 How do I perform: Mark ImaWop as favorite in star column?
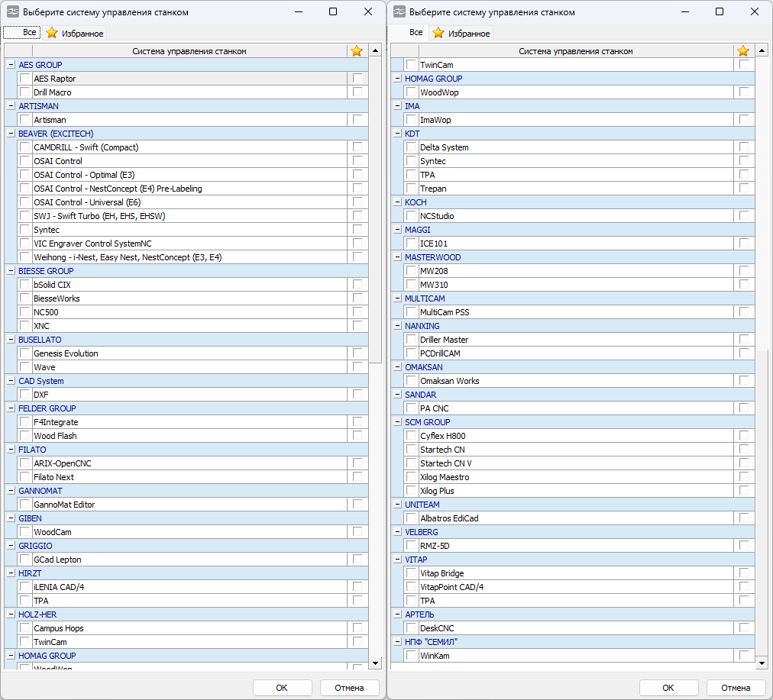(x=744, y=120)
